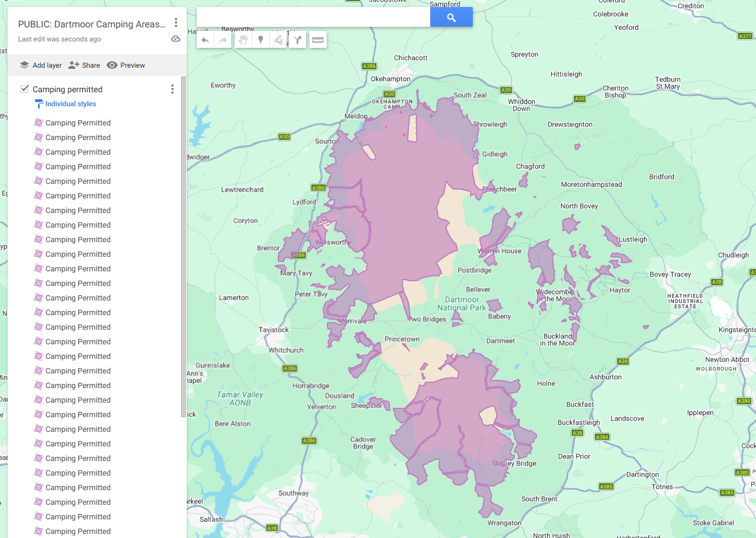The width and height of the screenshot is (756, 538).
Task: Click the Dartmoor National Park label
Action: click(462, 303)
